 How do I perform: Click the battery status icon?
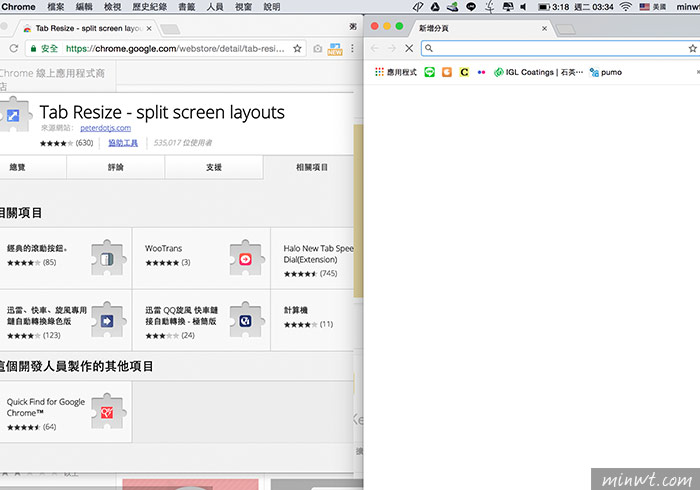click(x=543, y=7)
